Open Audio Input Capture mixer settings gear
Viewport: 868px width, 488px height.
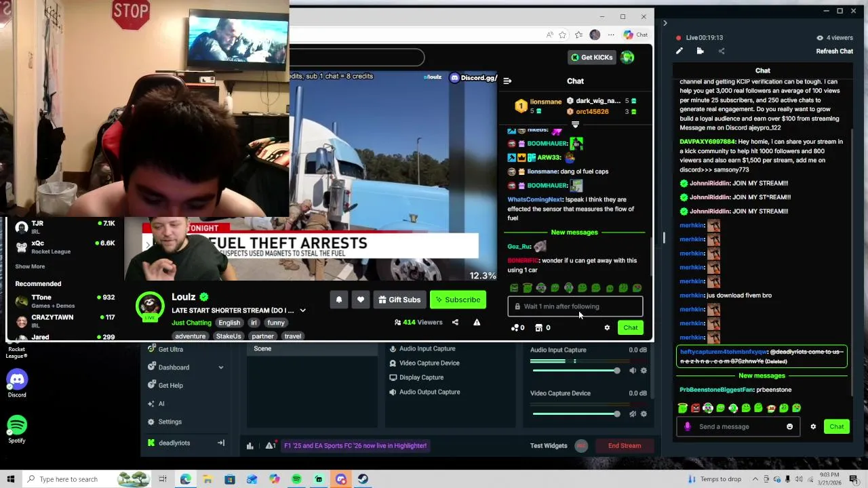(644, 371)
